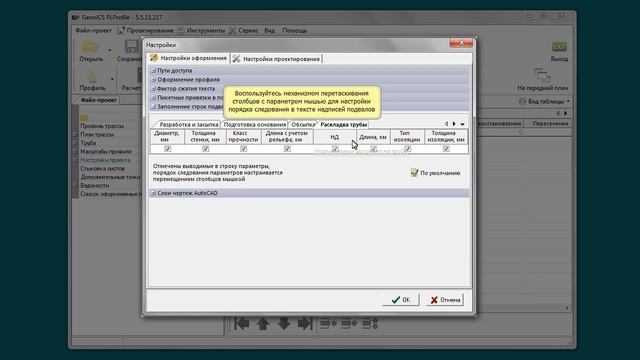Click the Выход exit icon
Viewport: 640px width, 360px height.
pyautogui.click(x=559, y=47)
